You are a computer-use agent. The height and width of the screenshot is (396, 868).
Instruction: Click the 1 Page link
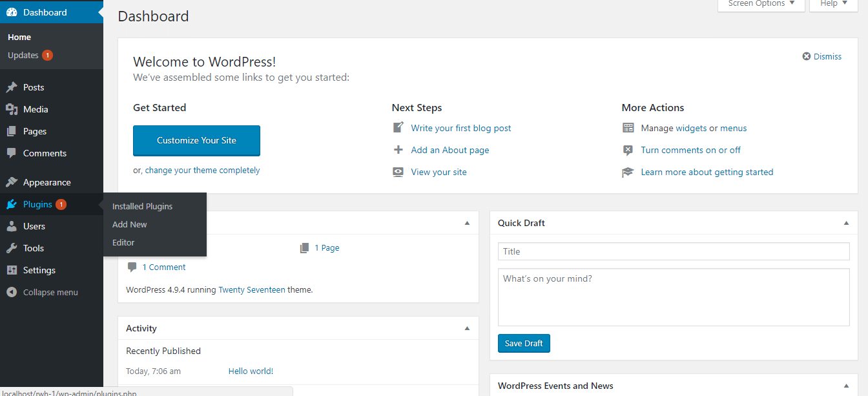tap(327, 247)
